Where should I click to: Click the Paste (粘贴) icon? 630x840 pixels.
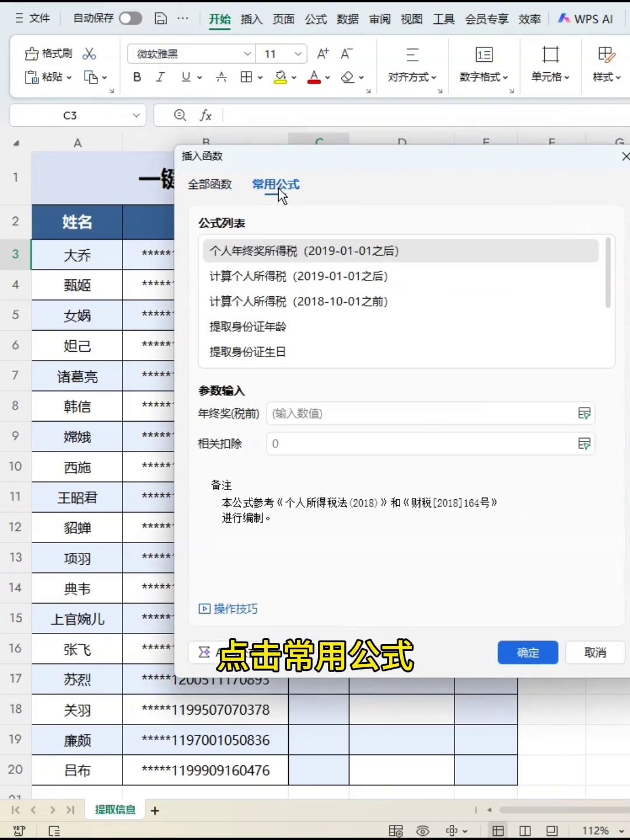pos(32,77)
